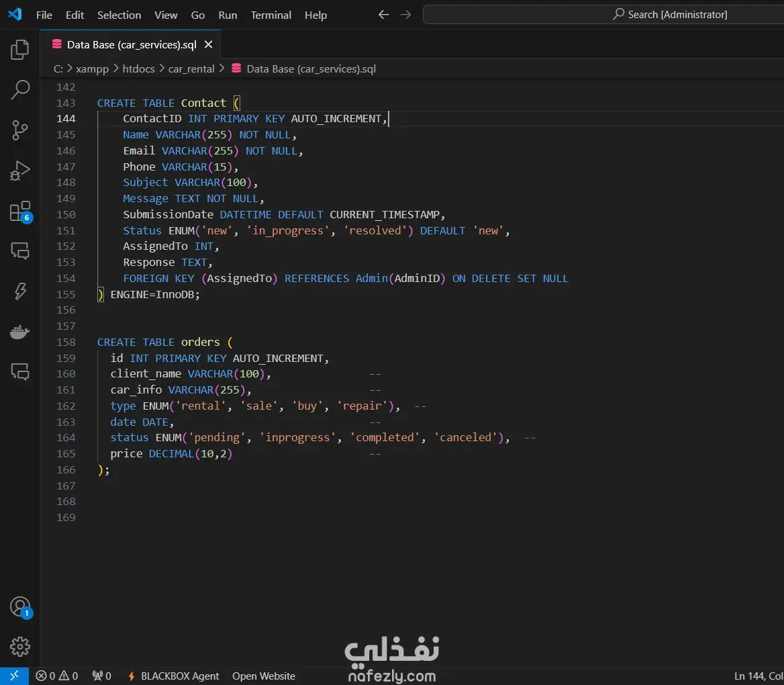The image size is (784, 685).
Task: Open the Terminal menu
Action: pos(271,15)
